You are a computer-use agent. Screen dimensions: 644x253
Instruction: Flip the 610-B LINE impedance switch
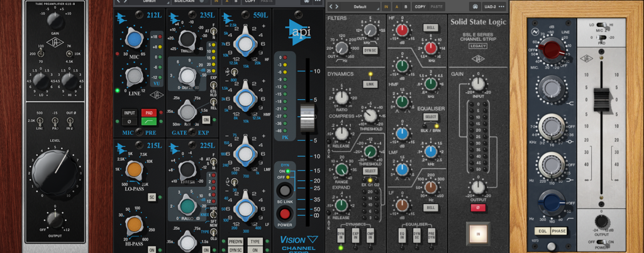(41, 121)
